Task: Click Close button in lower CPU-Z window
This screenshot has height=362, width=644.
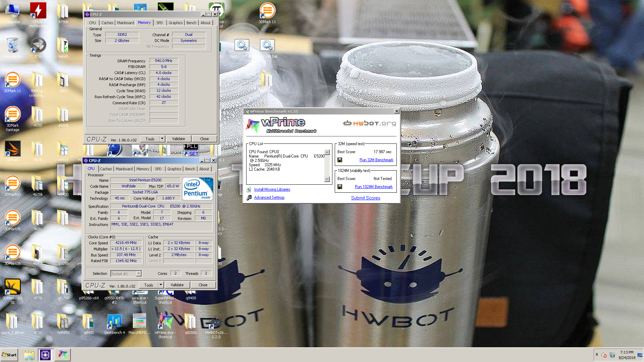Action: click(x=203, y=285)
